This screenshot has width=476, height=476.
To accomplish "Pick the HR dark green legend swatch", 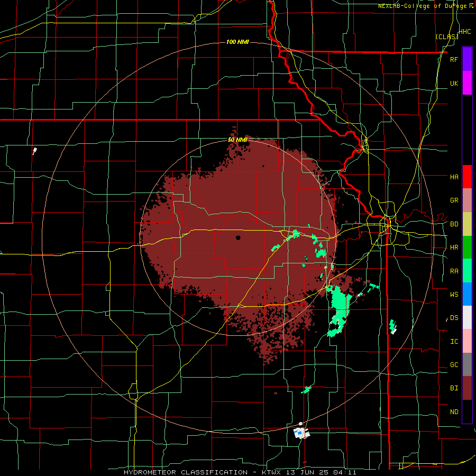I will coord(467,248).
